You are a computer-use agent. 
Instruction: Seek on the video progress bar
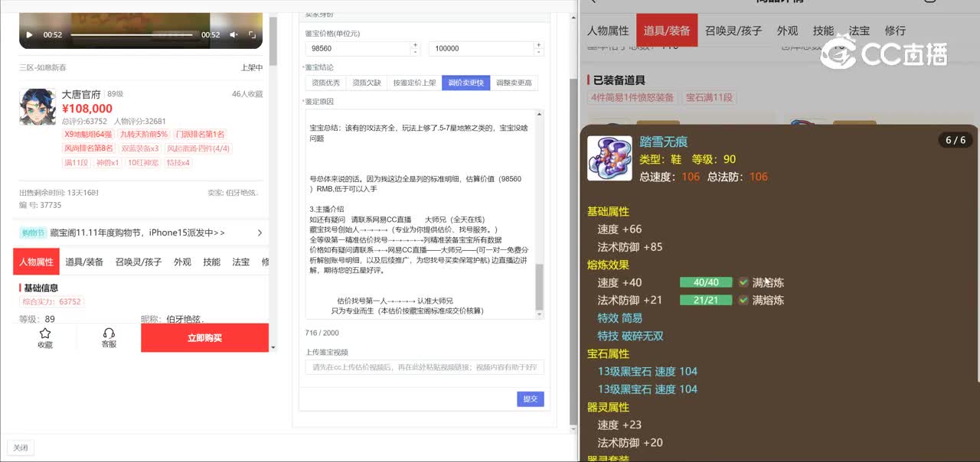pos(130,35)
